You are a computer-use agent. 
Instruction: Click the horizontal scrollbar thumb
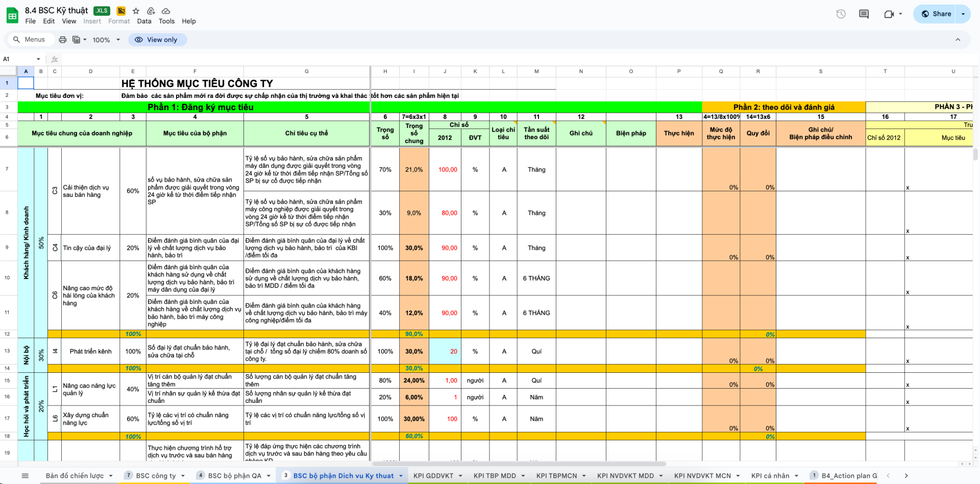pyautogui.click(x=519, y=464)
